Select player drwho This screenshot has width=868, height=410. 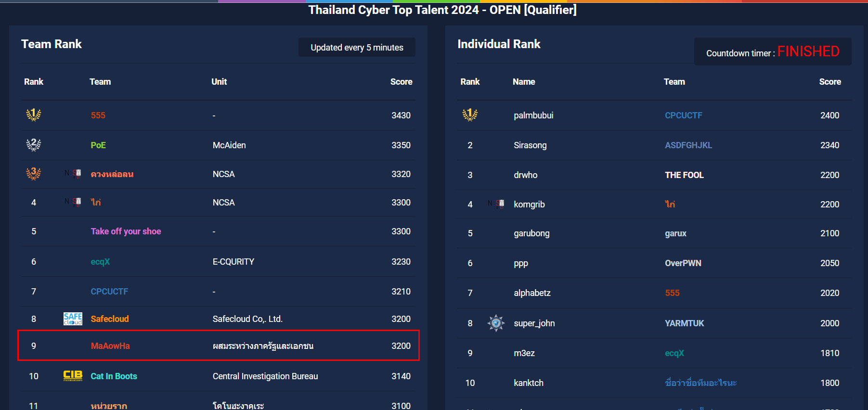(x=525, y=175)
